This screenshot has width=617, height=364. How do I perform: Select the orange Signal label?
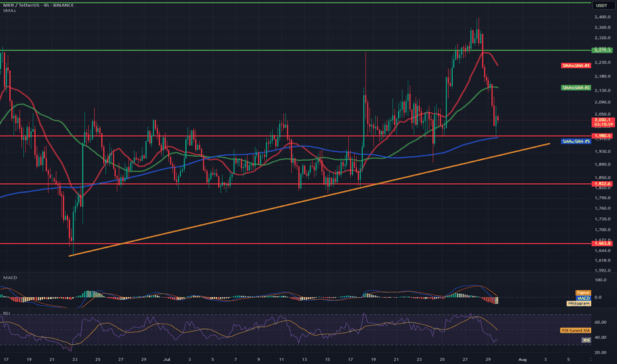click(583, 293)
